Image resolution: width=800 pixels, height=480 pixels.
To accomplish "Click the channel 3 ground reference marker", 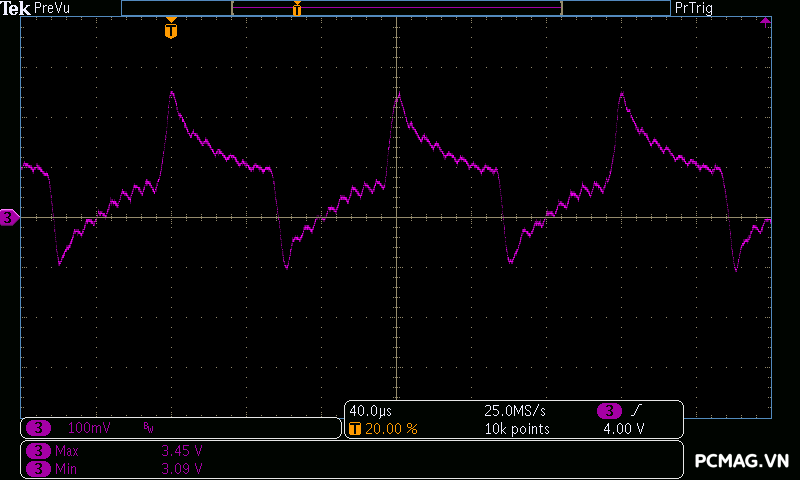I will pyautogui.click(x=9, y=217).
